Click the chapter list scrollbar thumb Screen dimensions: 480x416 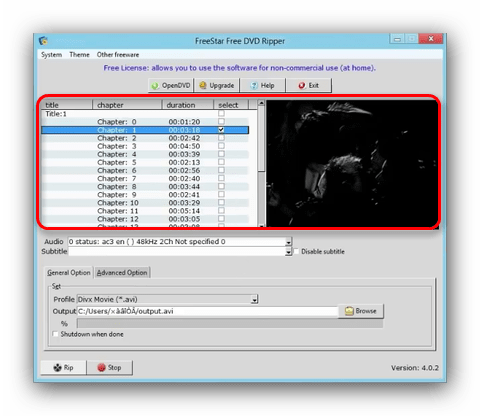[x=261, y=139]
